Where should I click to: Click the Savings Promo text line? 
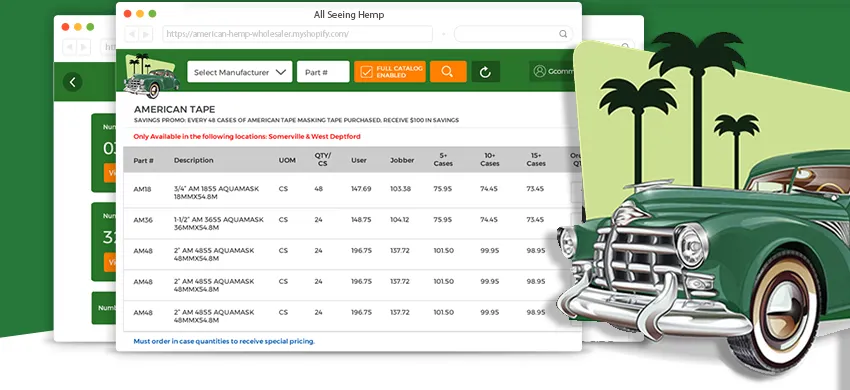pyautogui.click(x=296, y=120)
